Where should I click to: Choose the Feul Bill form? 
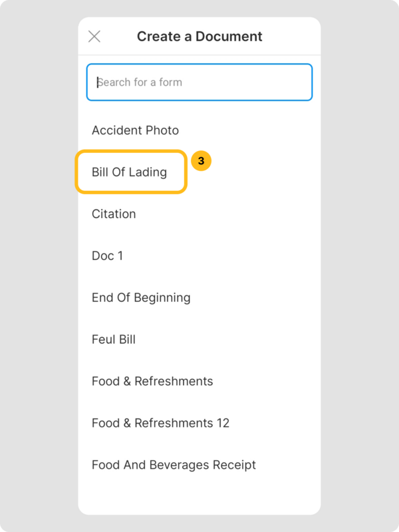click(x=114, y=339)
